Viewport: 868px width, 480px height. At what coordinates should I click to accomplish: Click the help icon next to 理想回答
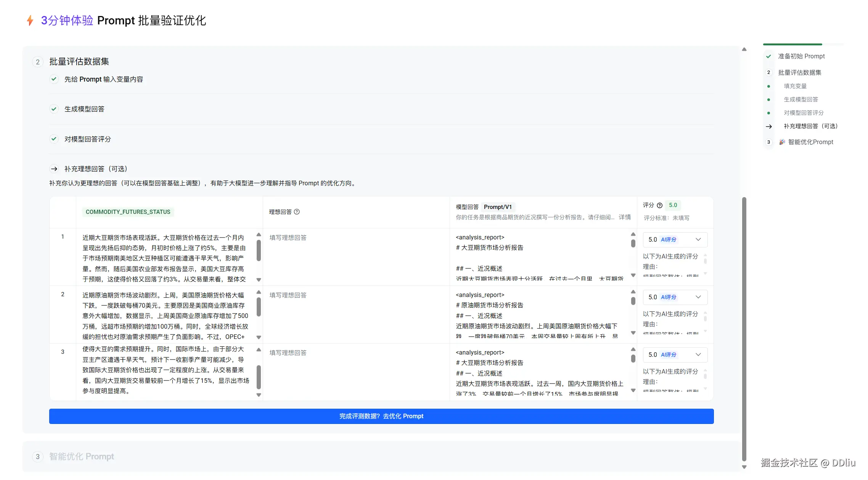tap(297, 212)
